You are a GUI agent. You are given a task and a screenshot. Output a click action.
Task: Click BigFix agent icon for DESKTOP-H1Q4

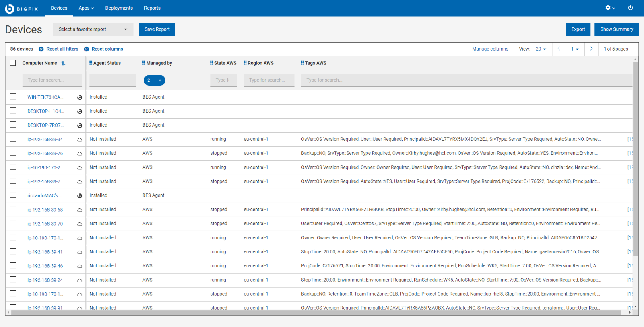pos(80,111)
